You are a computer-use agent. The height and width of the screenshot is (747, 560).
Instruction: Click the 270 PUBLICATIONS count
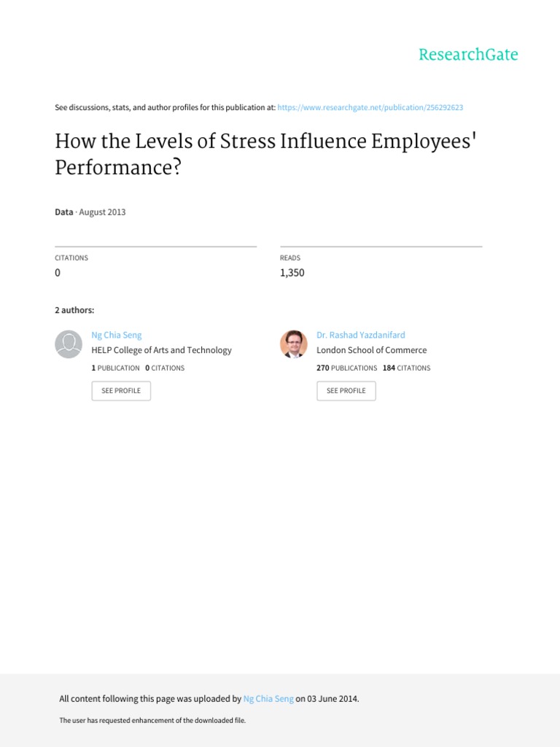(346, 368)
